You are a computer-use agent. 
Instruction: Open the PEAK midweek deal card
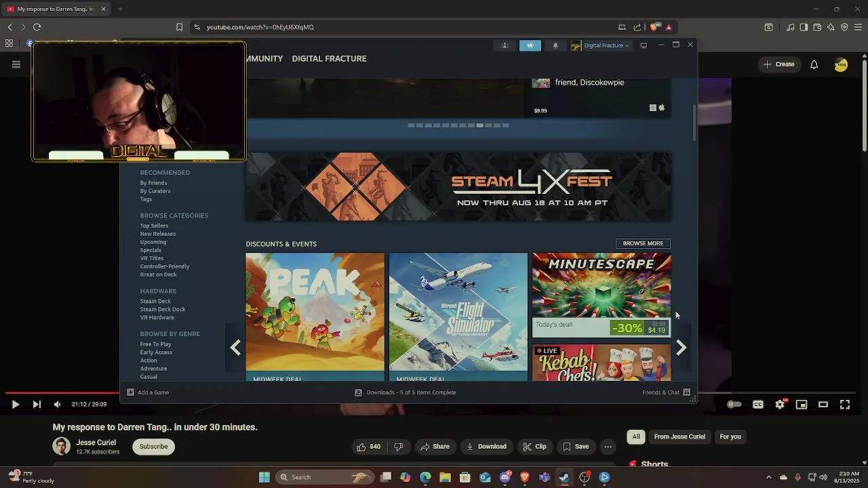pyautogui.click(x=315, y=317)
